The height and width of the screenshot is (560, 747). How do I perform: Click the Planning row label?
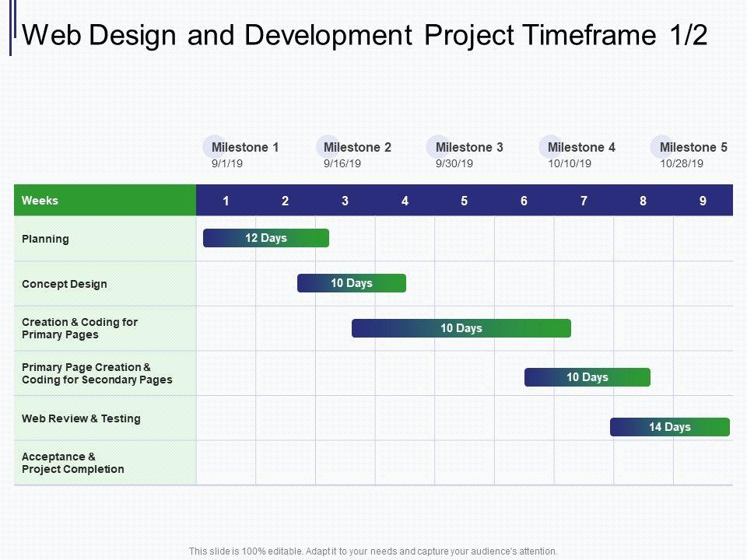(46, 239)
